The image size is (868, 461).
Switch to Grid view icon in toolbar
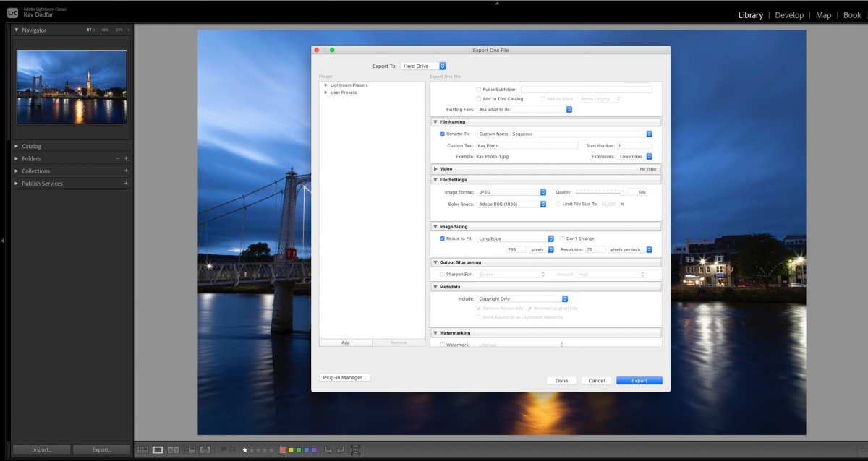pos(142,449)
